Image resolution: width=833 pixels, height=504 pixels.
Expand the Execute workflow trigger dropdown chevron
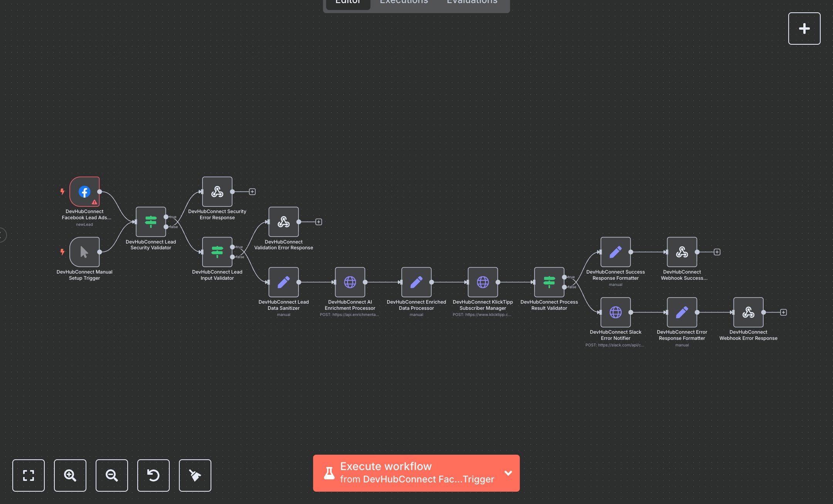click(x=508, y=473)
